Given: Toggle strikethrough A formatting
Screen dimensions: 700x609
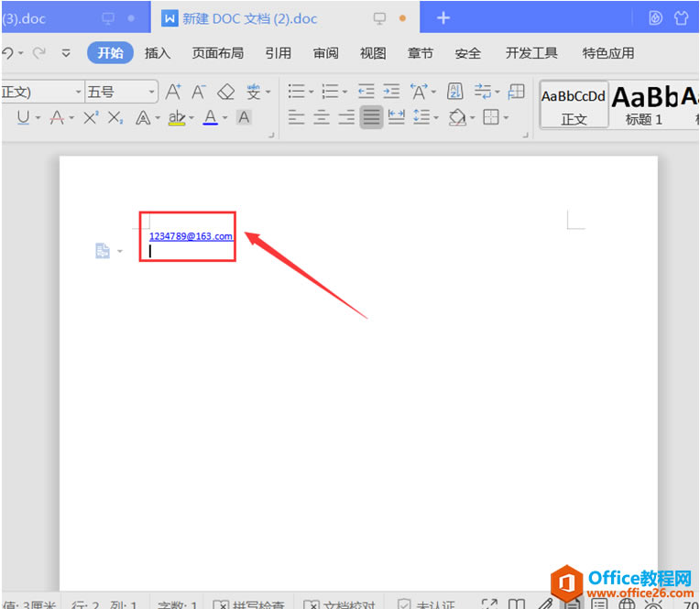Looking at the screenshot, I should [x=57, y=117].
